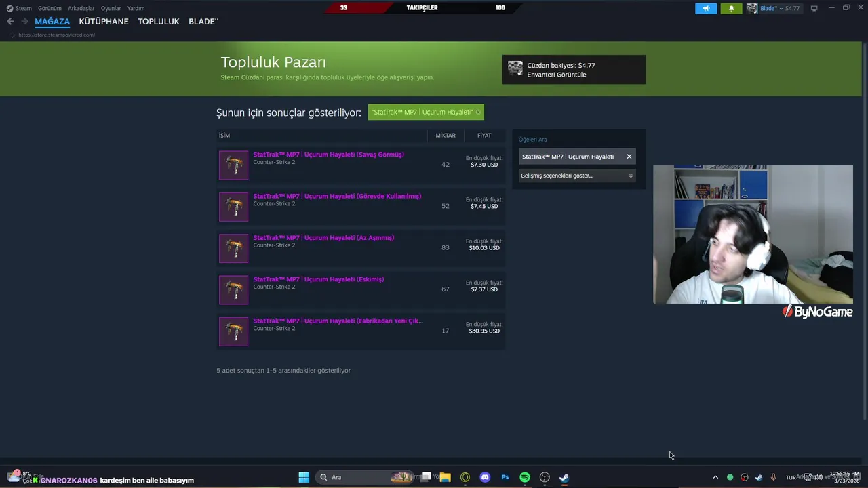868x488 pixels.
Task: Open the Arkadaşlar menu
Action: (x=81, y=8)
